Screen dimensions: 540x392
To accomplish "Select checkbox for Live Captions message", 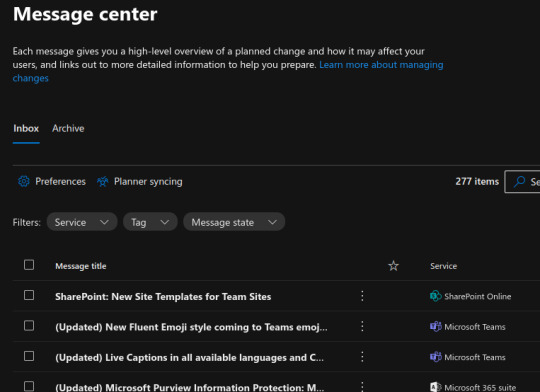I will pyautogui.click(x=29, y=356).
